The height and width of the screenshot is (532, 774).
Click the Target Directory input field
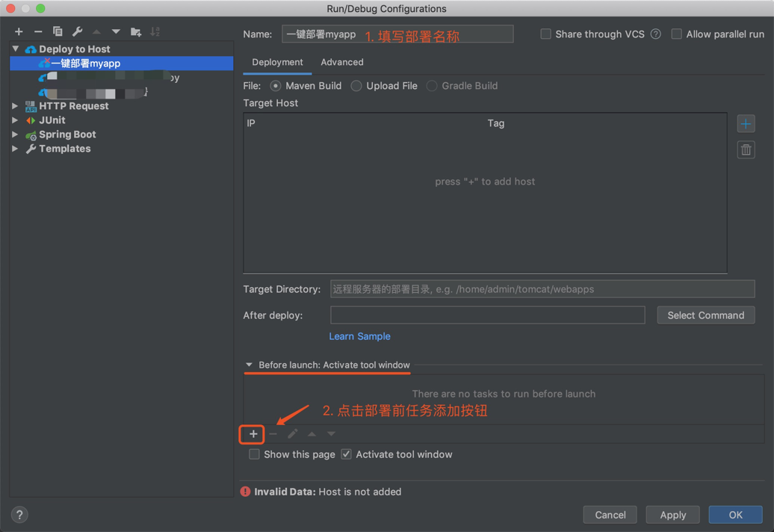click(x=542, y=289)
